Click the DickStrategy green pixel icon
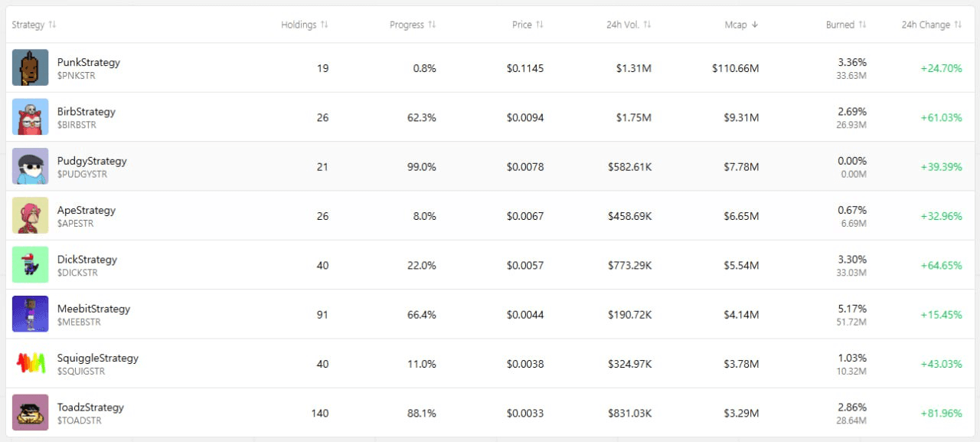 click(30, 264)
